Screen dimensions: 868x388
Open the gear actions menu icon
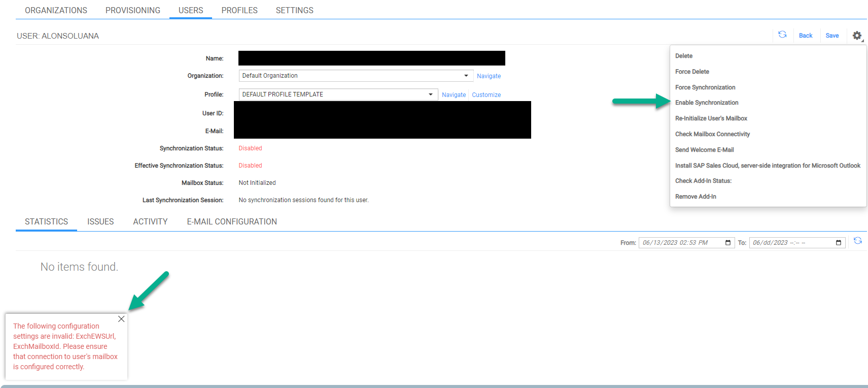coord(857,36)
